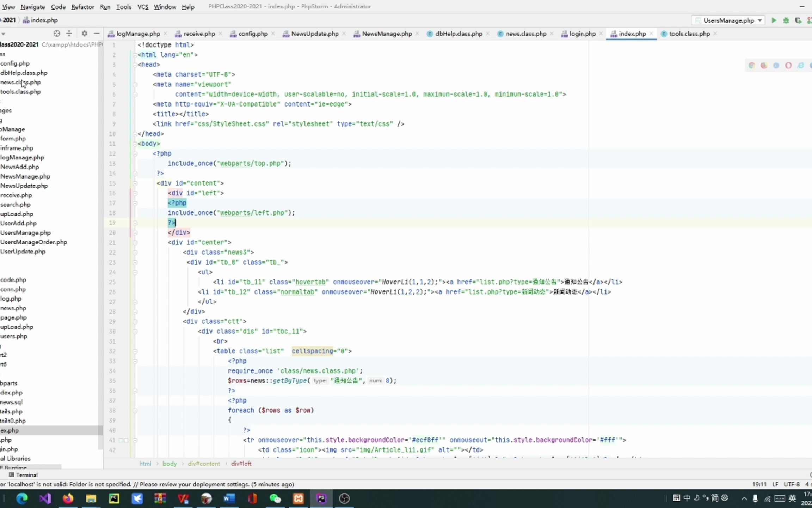The height and width of the screenshot is (508, 812).
Task: Click div#content in the breadcrumb bar
Action: coord(204,464)
